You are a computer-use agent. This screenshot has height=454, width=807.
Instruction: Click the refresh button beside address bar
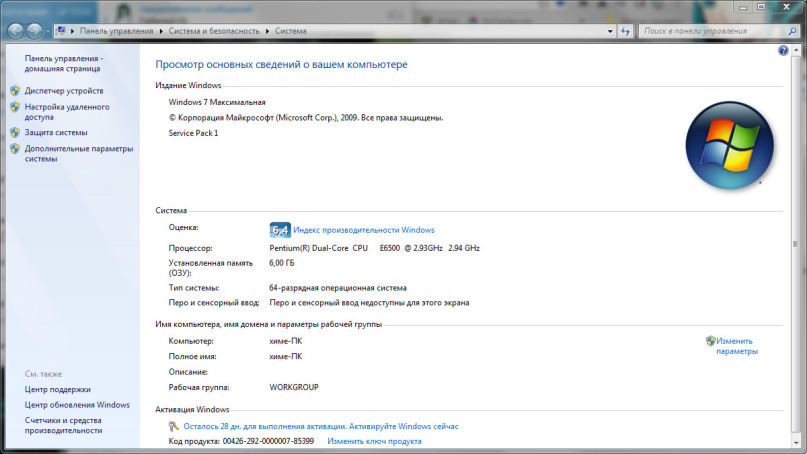tap(625, 31)
